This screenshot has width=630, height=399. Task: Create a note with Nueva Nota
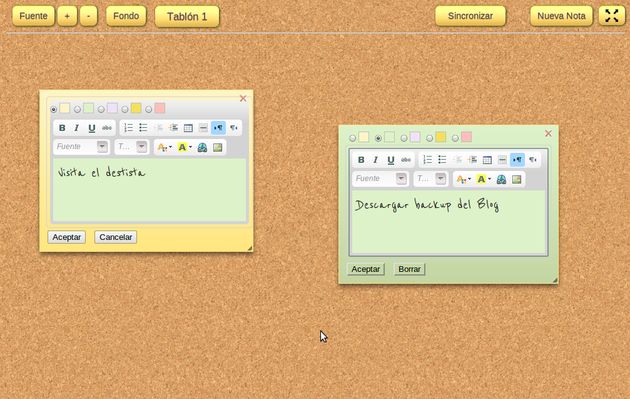[x=561, y=16]
